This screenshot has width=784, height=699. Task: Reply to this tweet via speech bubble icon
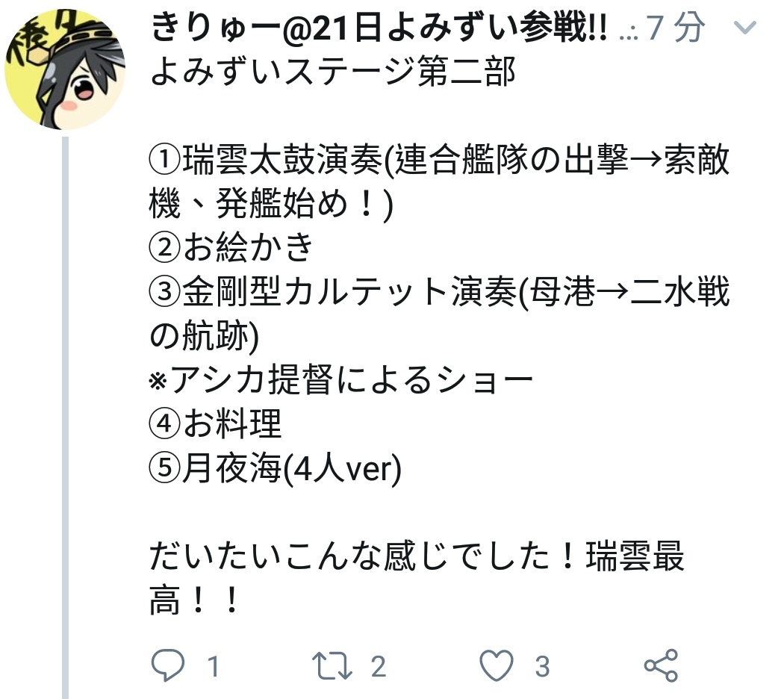click(x=168, y=665)
